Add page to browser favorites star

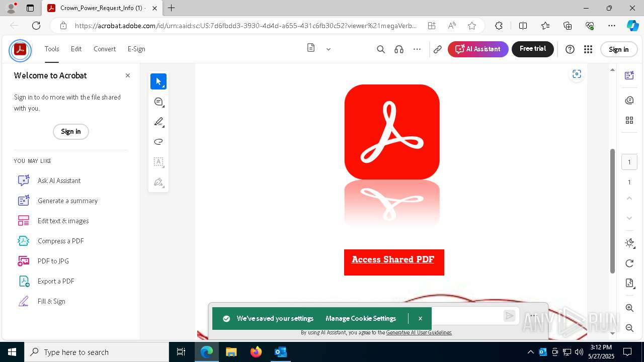pos(472,26)
